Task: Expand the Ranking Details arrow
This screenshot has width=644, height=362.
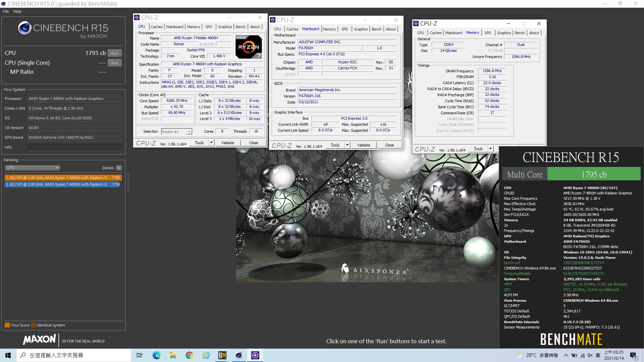Action: click(119, 168)
